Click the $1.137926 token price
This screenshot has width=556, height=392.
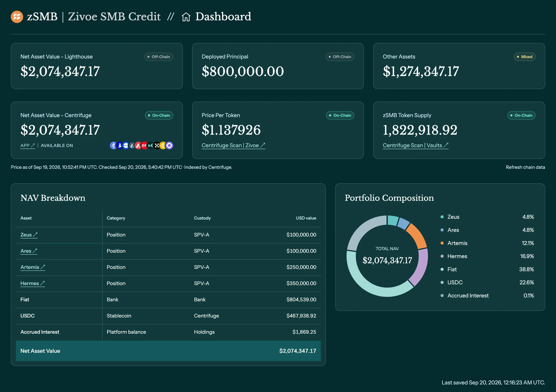231,130
